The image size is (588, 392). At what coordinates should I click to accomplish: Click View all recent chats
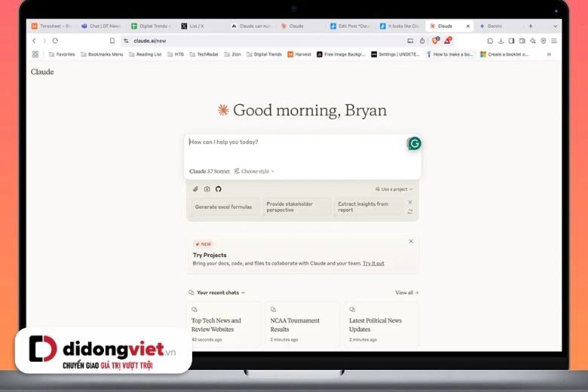pyautogui.click(x=406, y=292)
